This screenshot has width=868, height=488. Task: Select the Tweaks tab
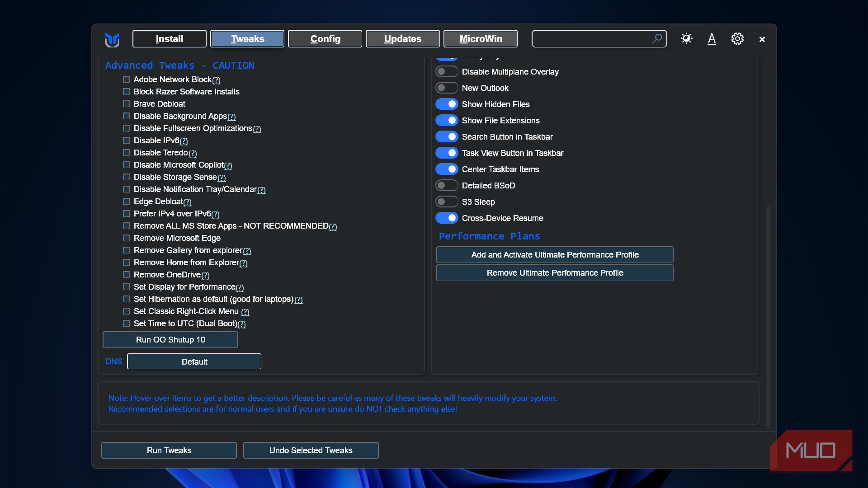(247, 39)
